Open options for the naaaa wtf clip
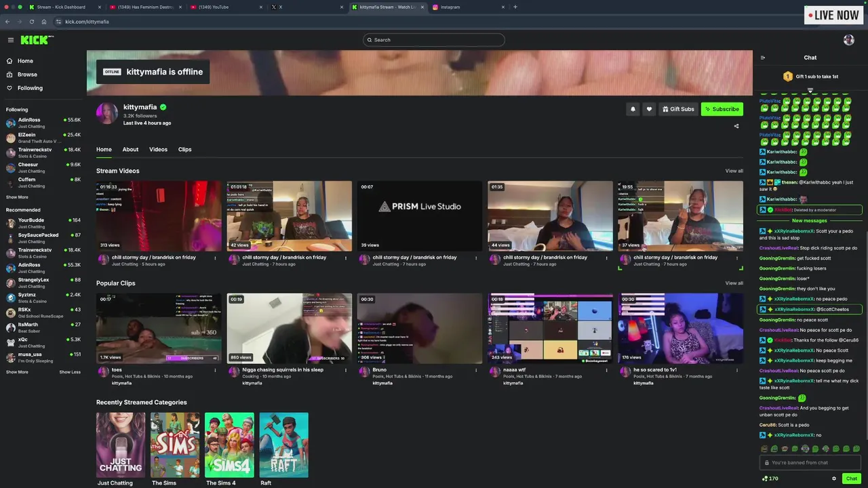868x488 pixels. 607,370
